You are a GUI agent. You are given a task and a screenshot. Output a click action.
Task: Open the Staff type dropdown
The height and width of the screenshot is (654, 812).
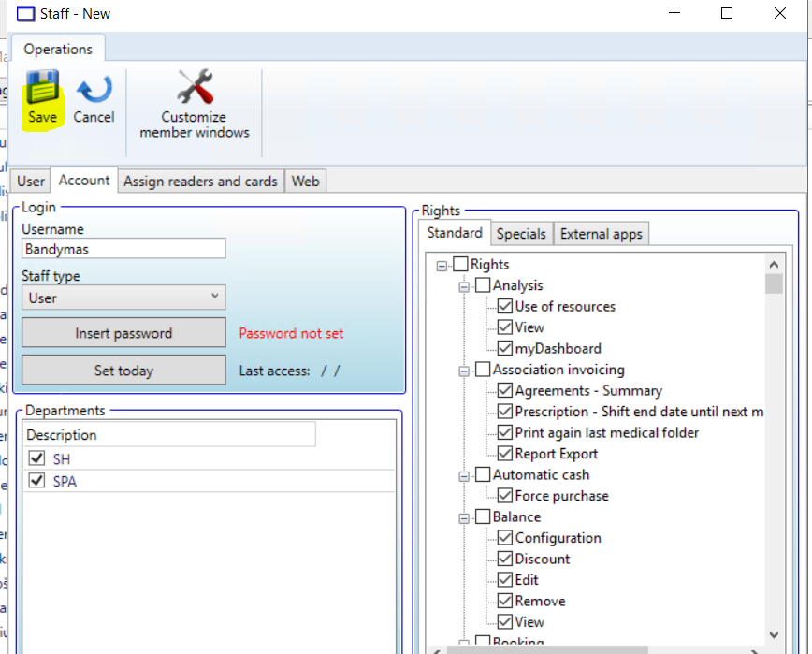[123, 298]
